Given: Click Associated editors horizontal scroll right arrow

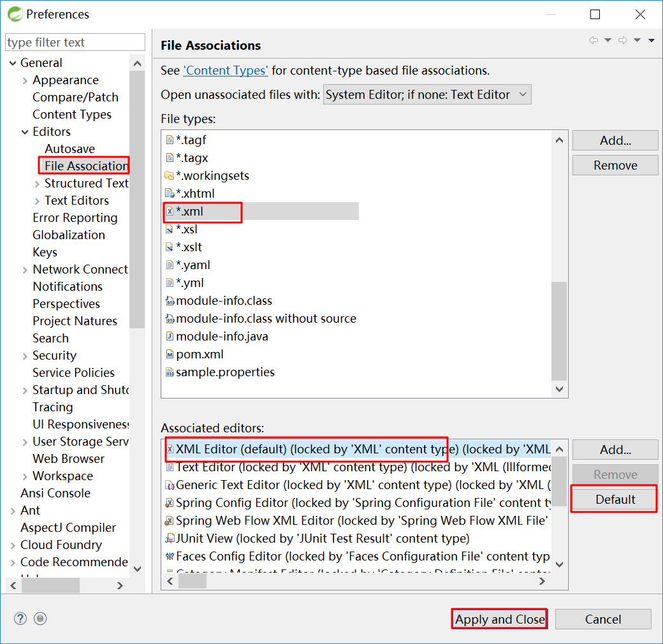Looking at the screenshot, I should 542,582.
